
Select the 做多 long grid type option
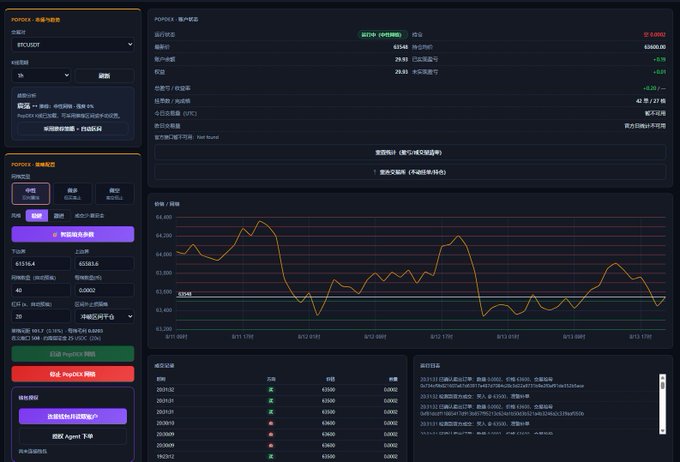[x=72, y=193]
